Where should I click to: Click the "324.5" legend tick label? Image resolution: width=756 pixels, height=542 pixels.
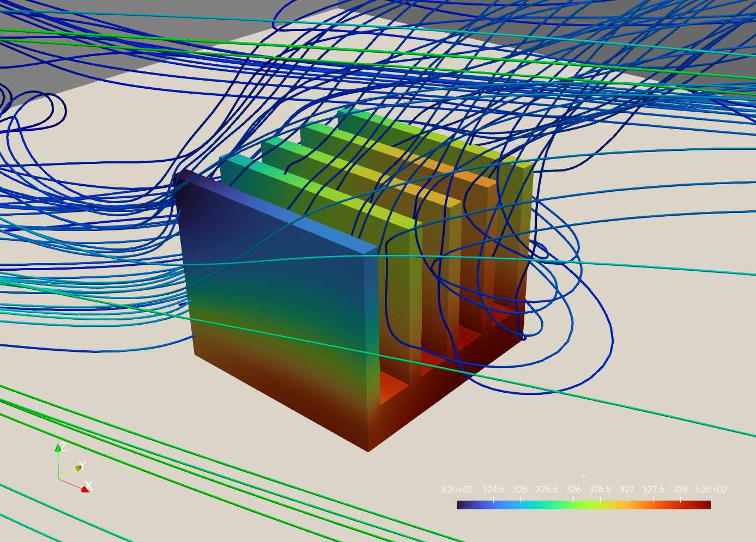click(x=493, y=490)
